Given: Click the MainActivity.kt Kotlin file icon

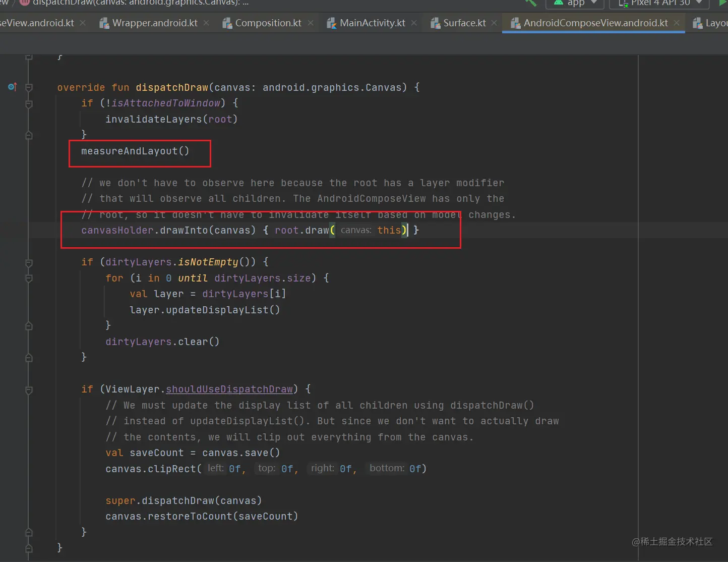Looking at the screenshot, I should (x=332, y=23).
